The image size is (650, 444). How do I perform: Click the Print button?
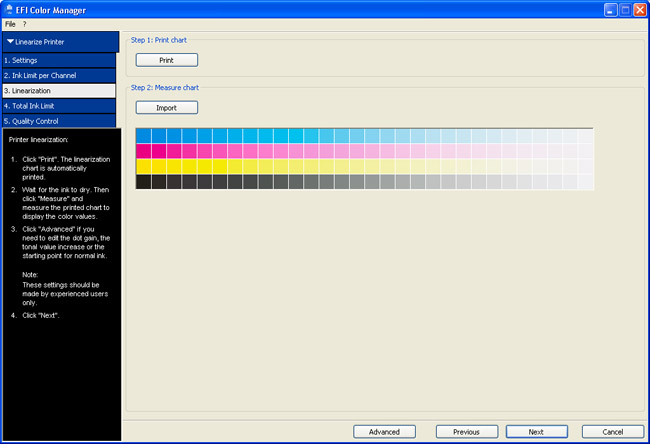coord(167,60)
